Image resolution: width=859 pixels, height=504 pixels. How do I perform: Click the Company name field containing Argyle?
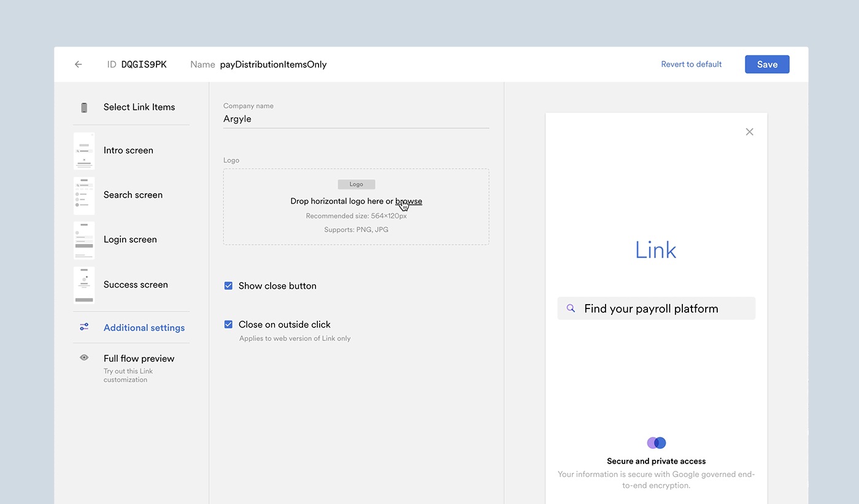click(356, 119)
